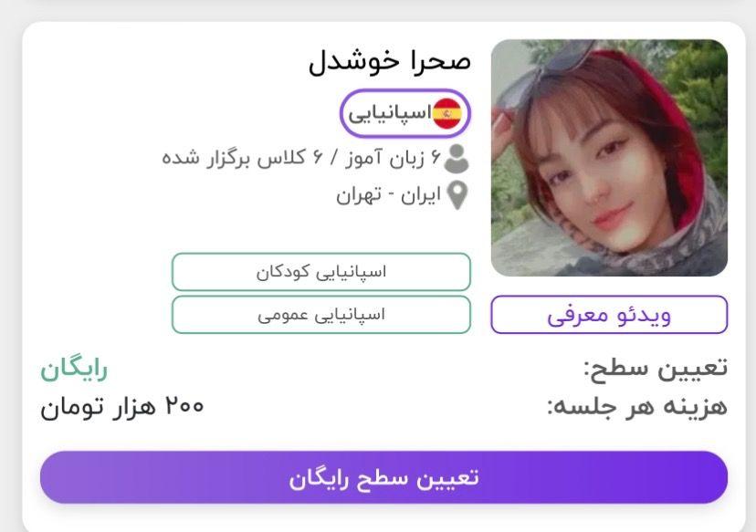
Task: Click the تعیین سطح label
Action: point(656,369)
